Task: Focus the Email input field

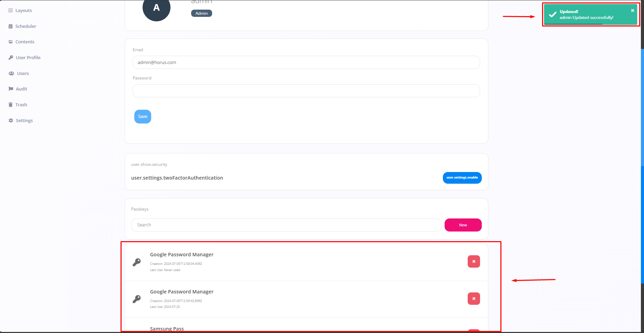Action: coord(306,63)
